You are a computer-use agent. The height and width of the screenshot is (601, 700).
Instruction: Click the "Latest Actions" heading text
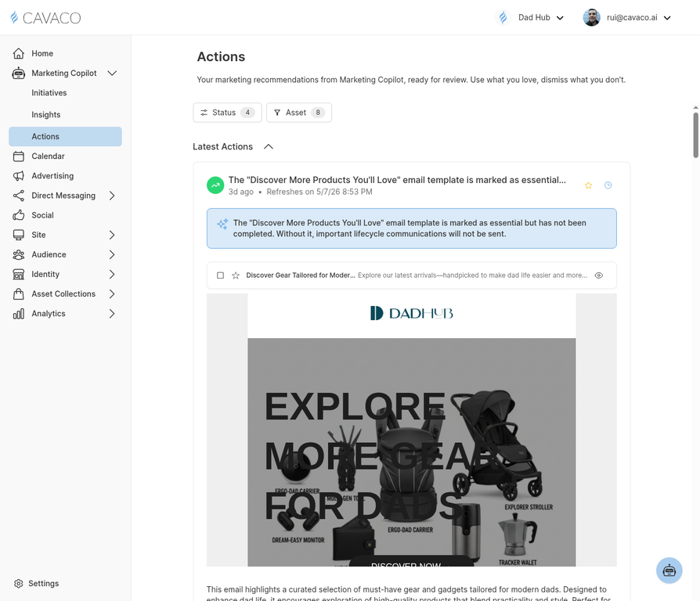(x=223, y=147)
